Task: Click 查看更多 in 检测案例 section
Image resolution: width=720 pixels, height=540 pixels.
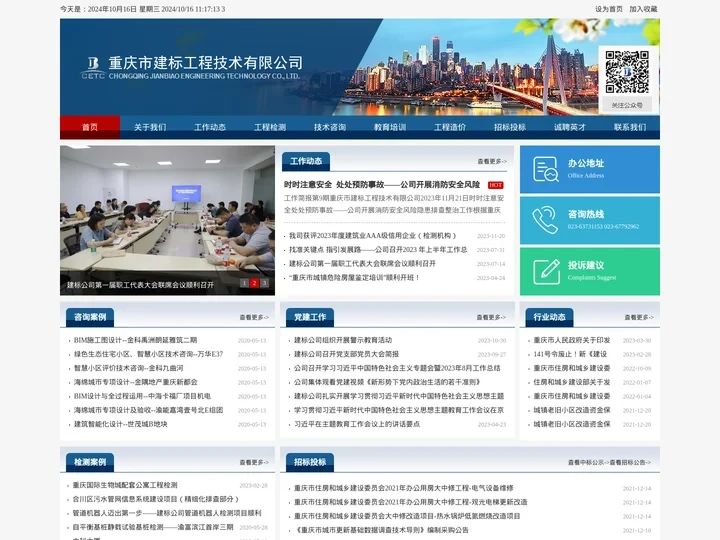Action: point(254,462)
